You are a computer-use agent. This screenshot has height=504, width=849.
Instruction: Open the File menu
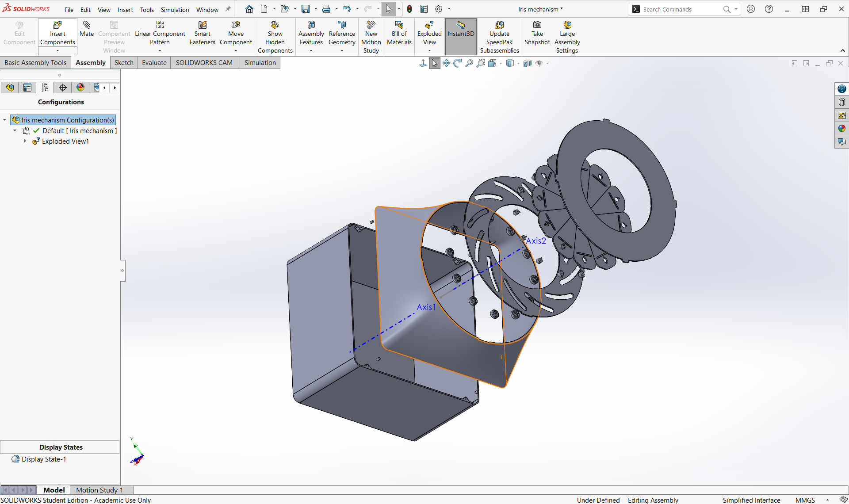point(69,9)
